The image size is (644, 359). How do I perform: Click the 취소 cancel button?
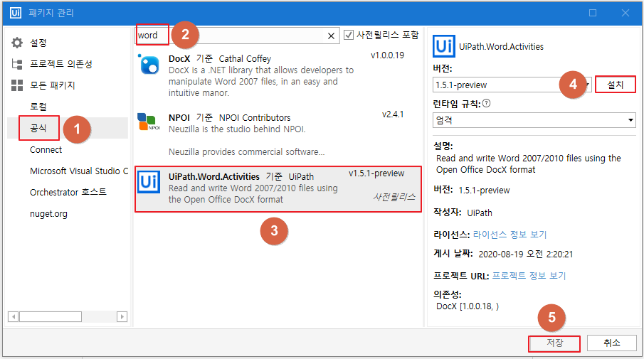[611, 343]
